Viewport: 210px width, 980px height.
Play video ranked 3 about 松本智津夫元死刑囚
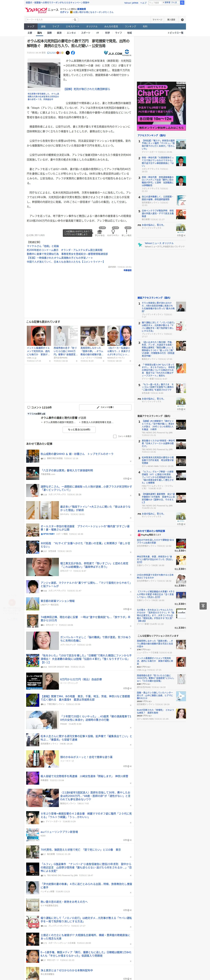[181, 461]
